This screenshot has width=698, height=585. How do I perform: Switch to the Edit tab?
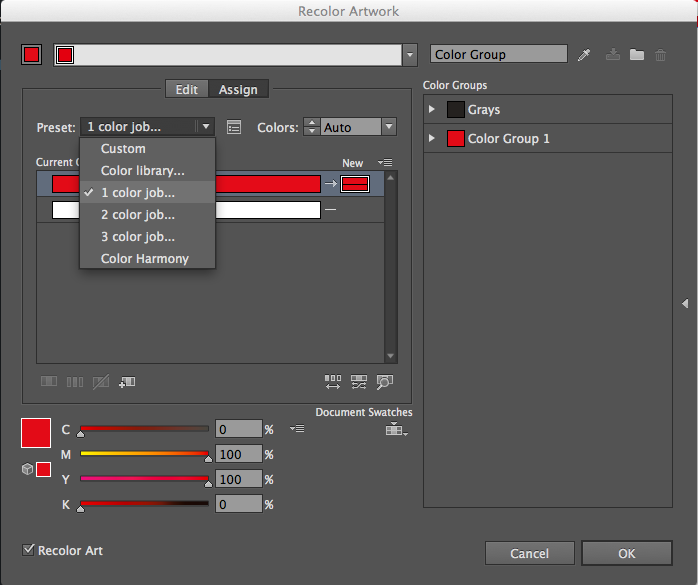(x=187, y=89)
